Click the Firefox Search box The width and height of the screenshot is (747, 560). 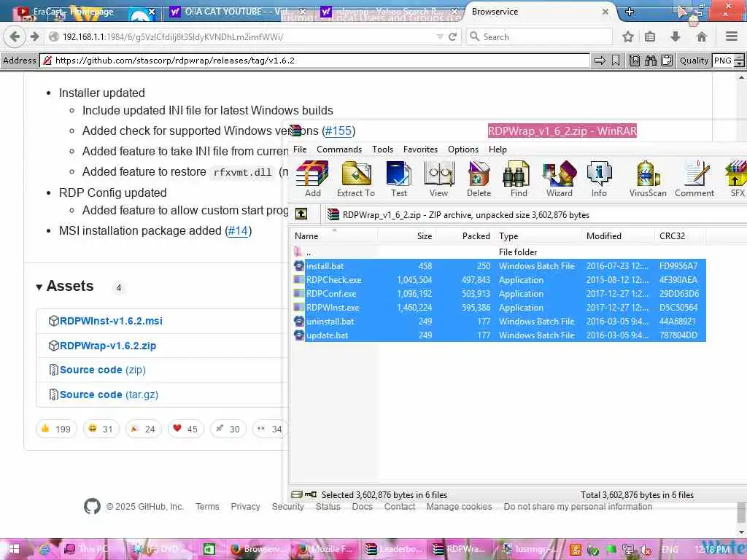click(x=539, y=36)
